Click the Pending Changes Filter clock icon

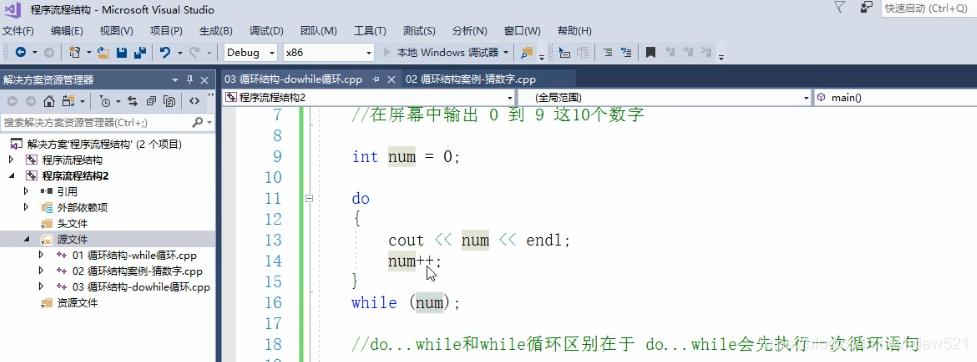(105, 101)
